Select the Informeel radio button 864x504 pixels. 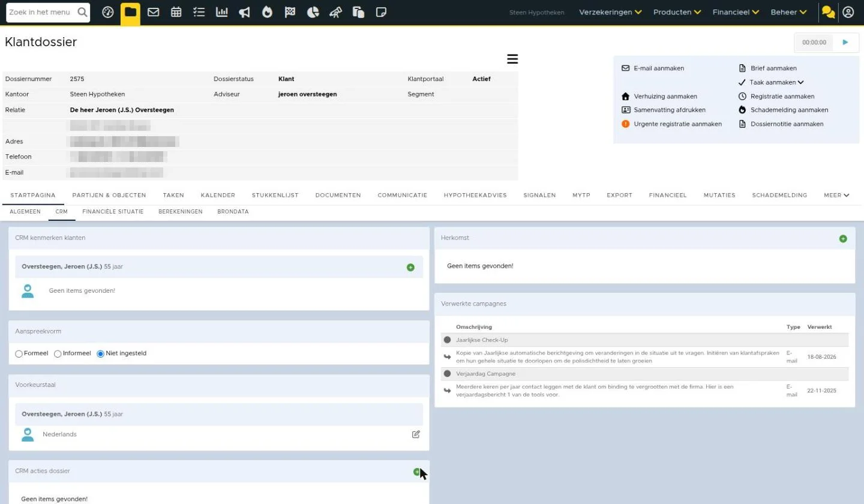pos(58,354)
